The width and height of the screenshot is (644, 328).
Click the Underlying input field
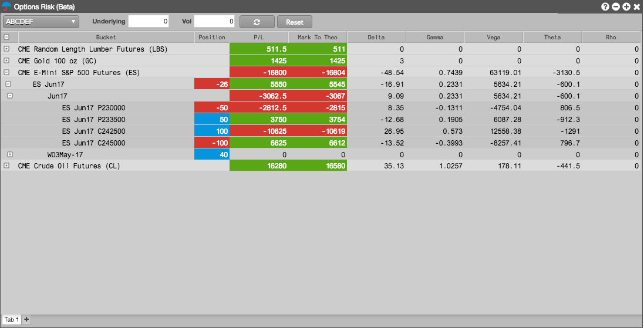(x=149, y=21)
